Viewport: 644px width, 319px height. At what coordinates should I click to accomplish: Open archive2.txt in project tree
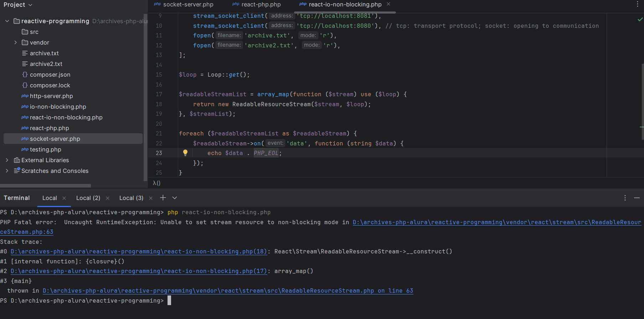click(46, 64)
